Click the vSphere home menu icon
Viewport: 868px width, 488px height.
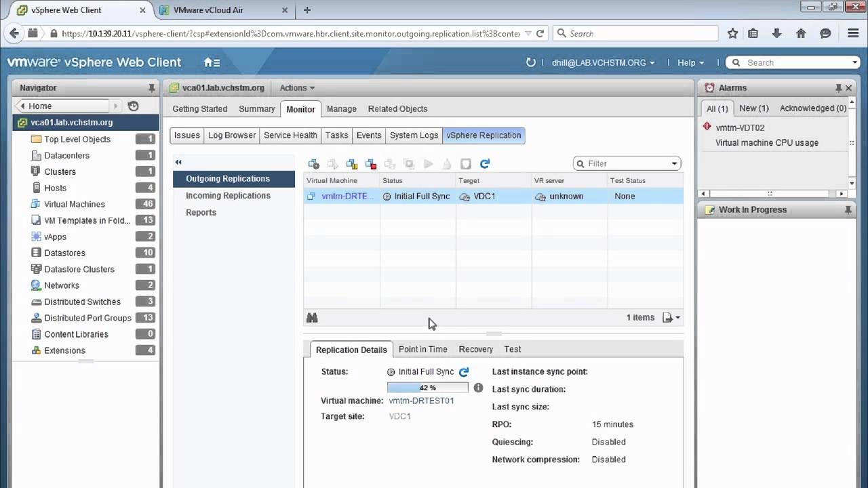pyautogui.click(x=212, y=62)
